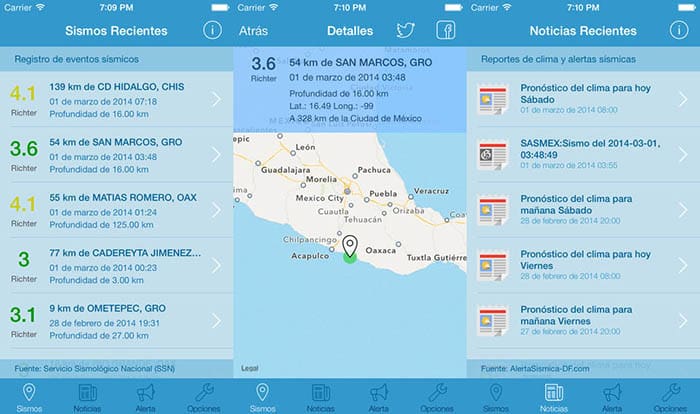
Task: Tap chevron on Pronóstico para hoy Sábado row
Action: [x=683, y=99]
